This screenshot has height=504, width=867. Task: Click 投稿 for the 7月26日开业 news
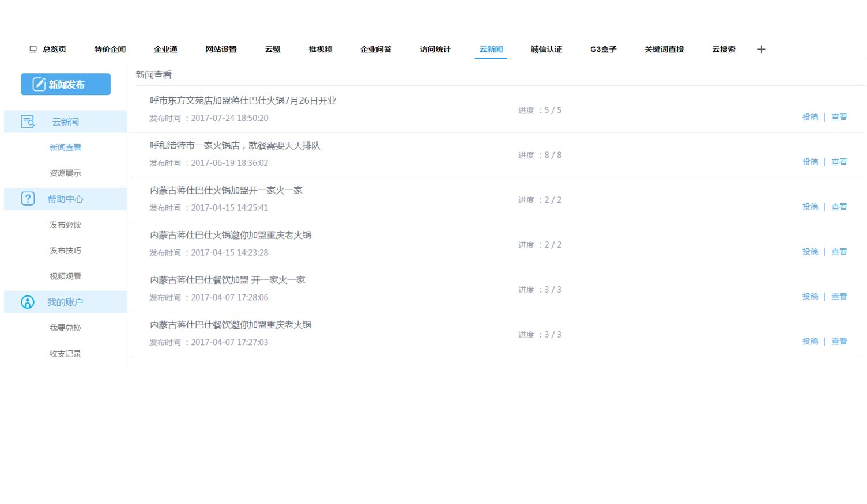810,117
